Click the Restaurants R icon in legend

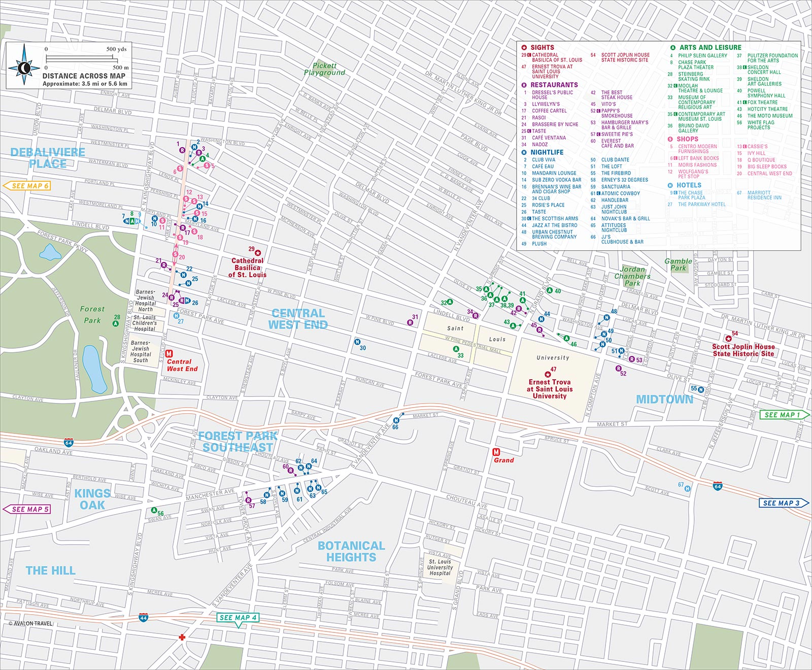(524, 85)
